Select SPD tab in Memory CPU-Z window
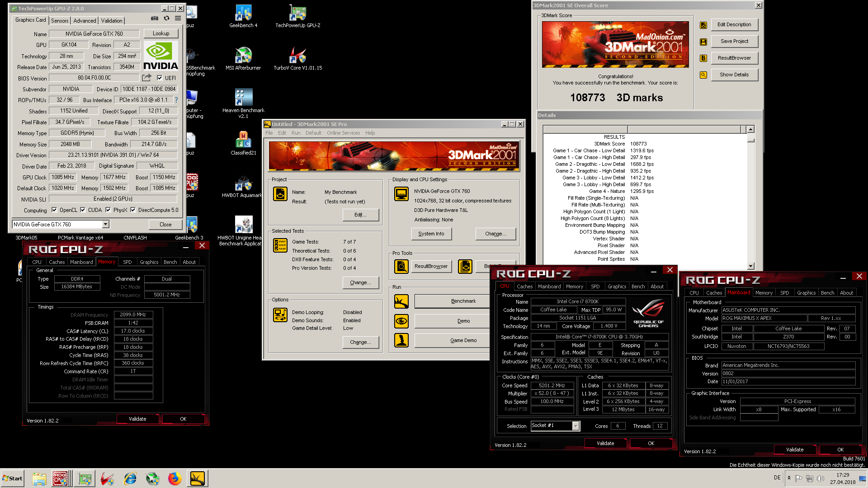 [127, 262]
